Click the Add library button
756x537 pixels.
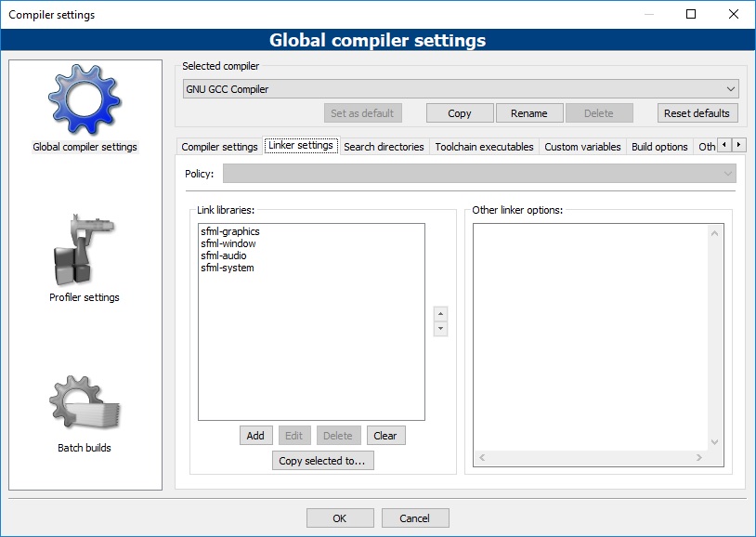255,436
